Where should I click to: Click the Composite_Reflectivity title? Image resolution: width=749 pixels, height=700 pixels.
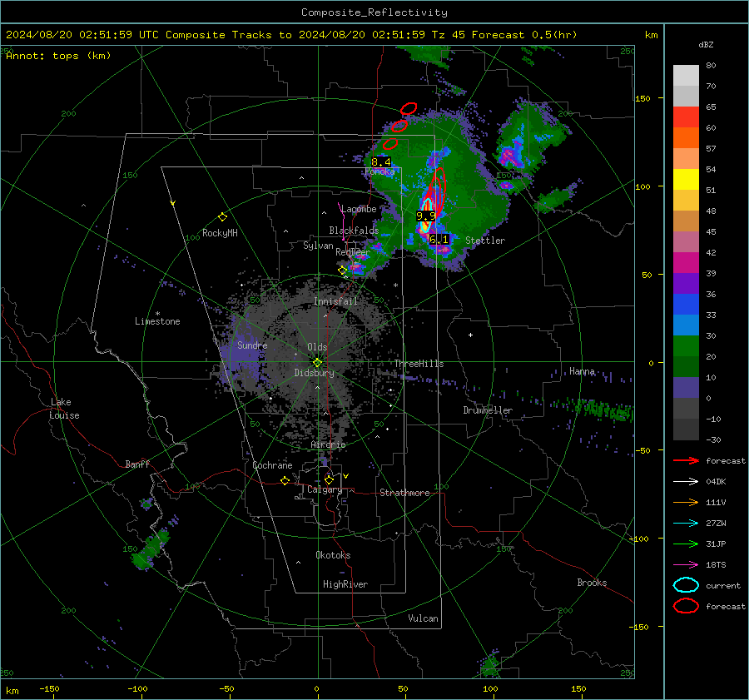tap(374, 12)
